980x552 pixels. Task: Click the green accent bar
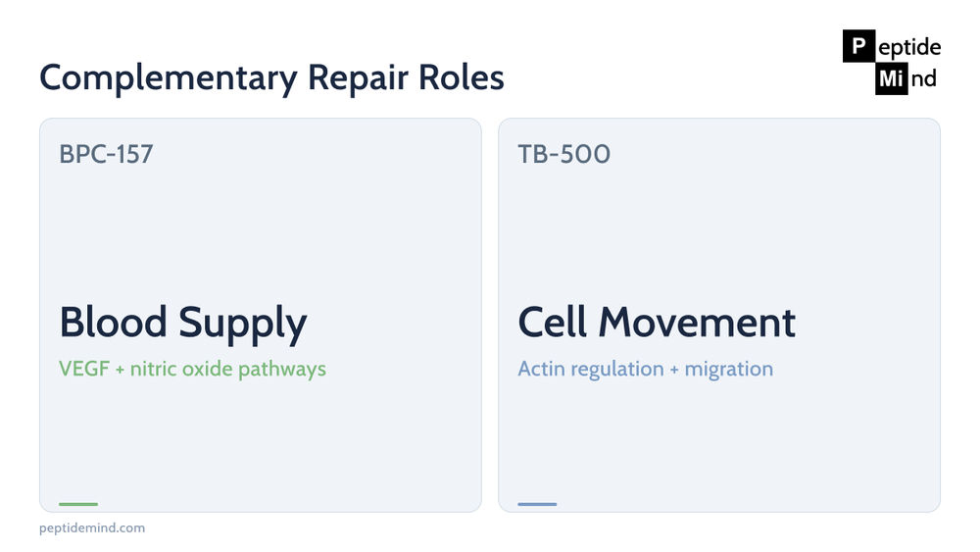(78, 504)
